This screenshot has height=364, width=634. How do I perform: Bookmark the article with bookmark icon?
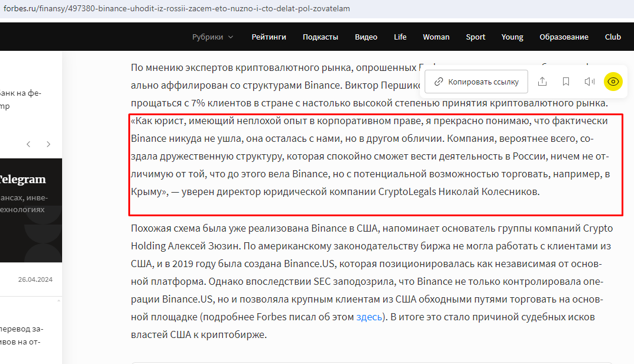(x=566, y=82)
